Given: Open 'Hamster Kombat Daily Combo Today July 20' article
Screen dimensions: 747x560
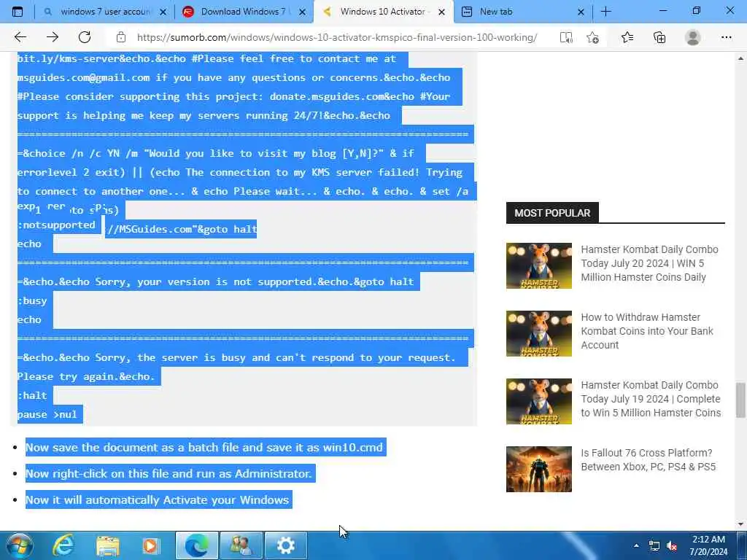Looking at the screenshot, I should tap(649, 263).
